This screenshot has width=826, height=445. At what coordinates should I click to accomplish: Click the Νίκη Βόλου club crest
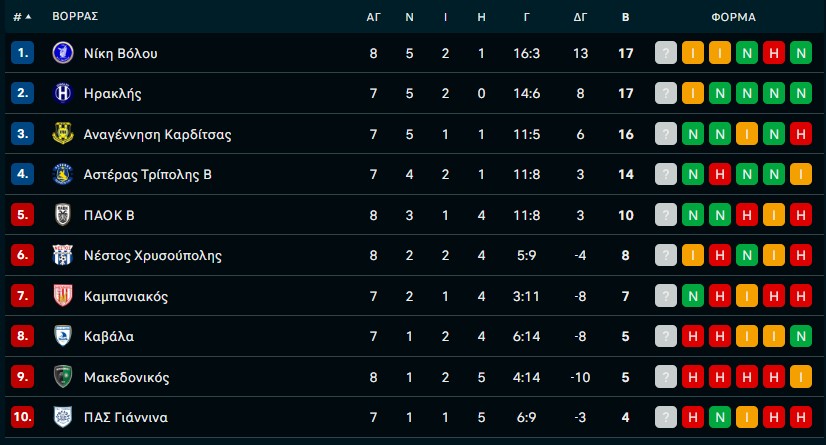[x=62, y=53]
